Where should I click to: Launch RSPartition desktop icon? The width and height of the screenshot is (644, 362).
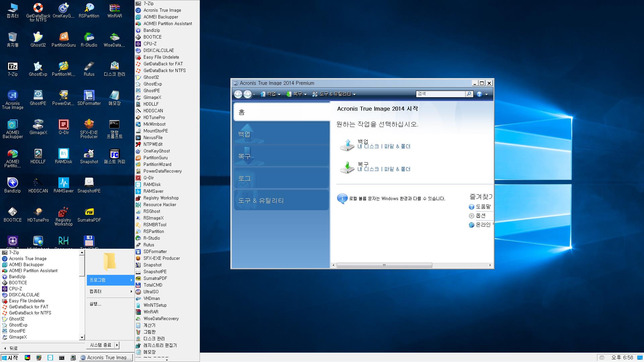coord(89,10)
